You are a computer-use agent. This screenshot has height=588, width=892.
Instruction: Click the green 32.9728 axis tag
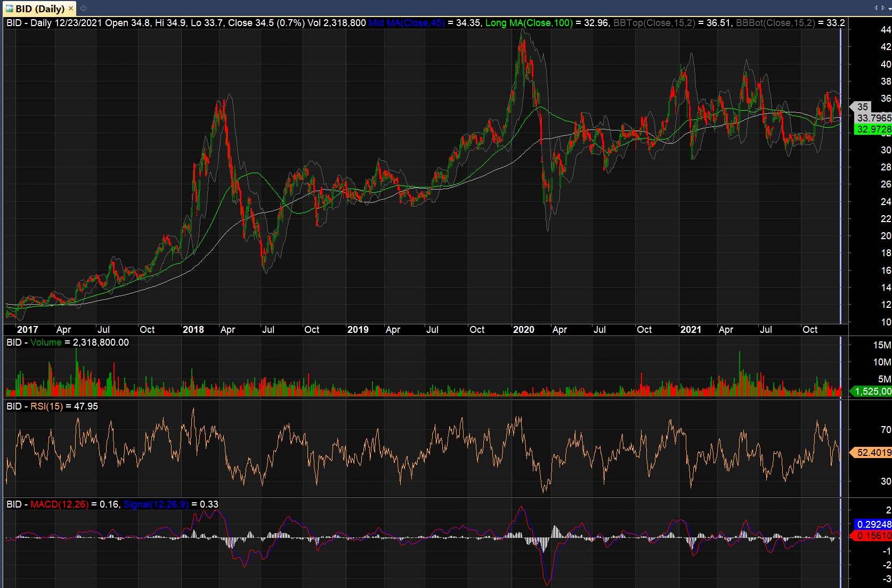tap(873, 129)
